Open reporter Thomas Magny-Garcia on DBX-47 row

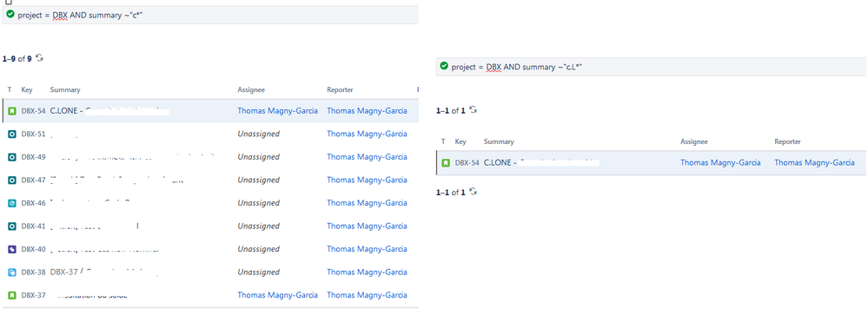(367, 180)
